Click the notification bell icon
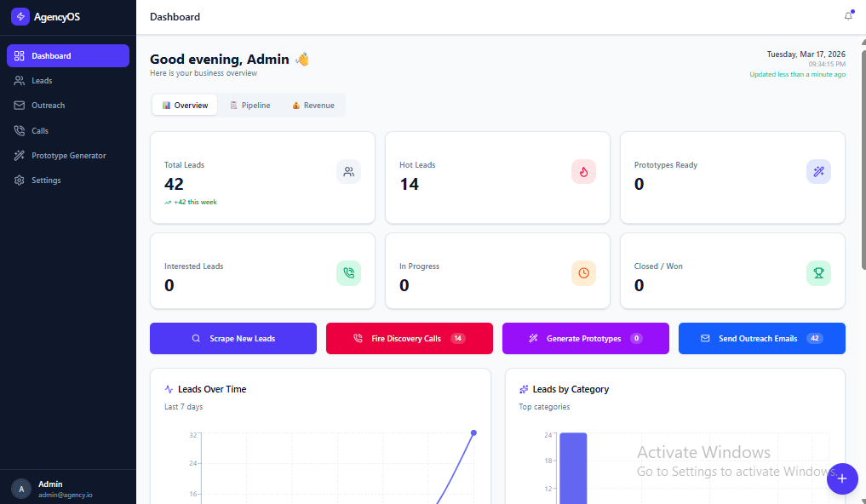 pos(848,16)
